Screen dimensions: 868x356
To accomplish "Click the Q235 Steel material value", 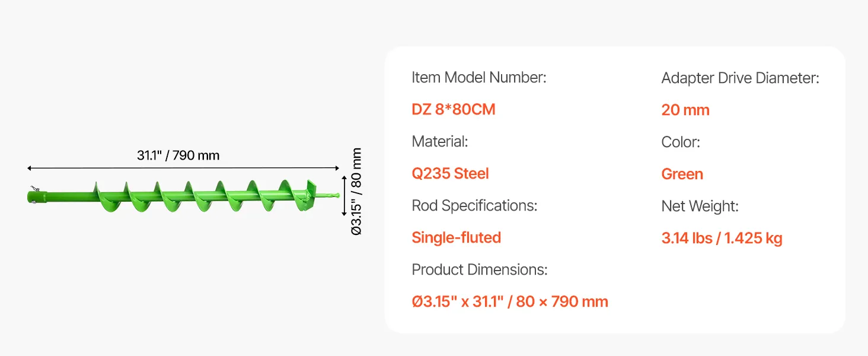I will (451, 174).
